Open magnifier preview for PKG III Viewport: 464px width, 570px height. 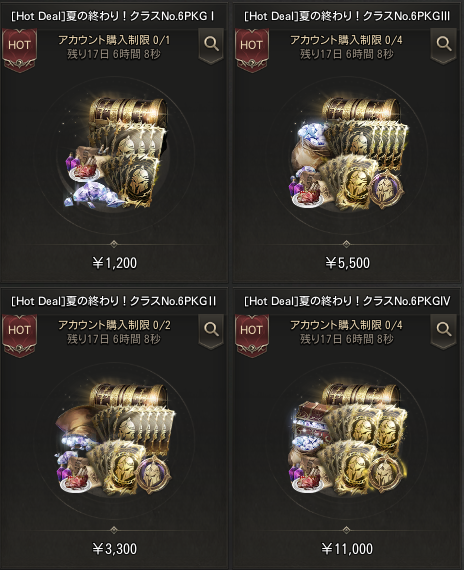pyautogui.click(x=443, y=45)
